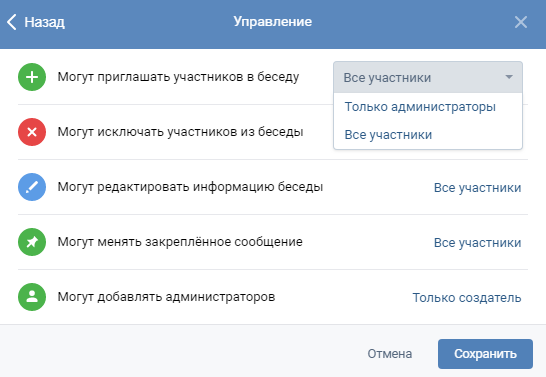546x377 pixels.
Task: Click the red X exclude participants icon
Action: coord(32,132)
